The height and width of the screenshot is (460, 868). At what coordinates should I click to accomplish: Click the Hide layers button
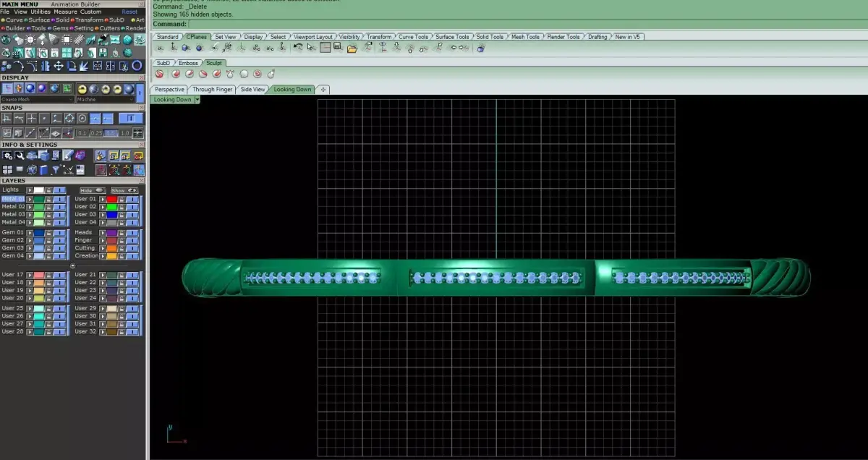coord(93,190)
